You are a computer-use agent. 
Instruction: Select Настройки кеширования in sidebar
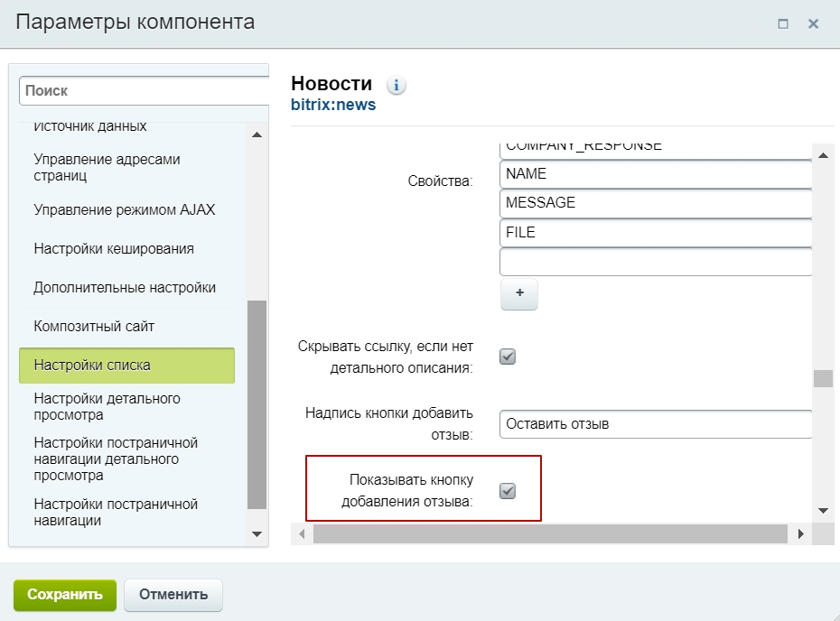click(x=114, y=248)
